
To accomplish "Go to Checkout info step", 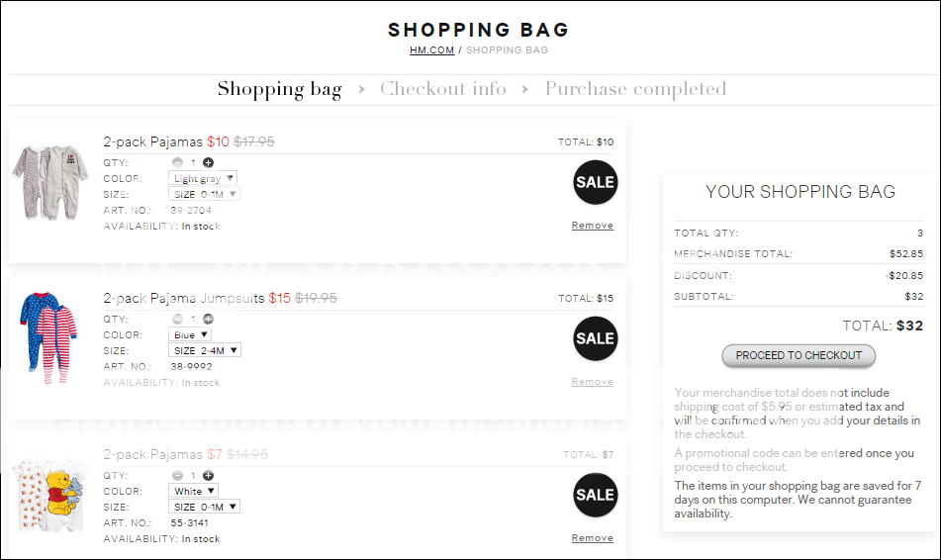I will pyautogui.click(x=443, y=89).
